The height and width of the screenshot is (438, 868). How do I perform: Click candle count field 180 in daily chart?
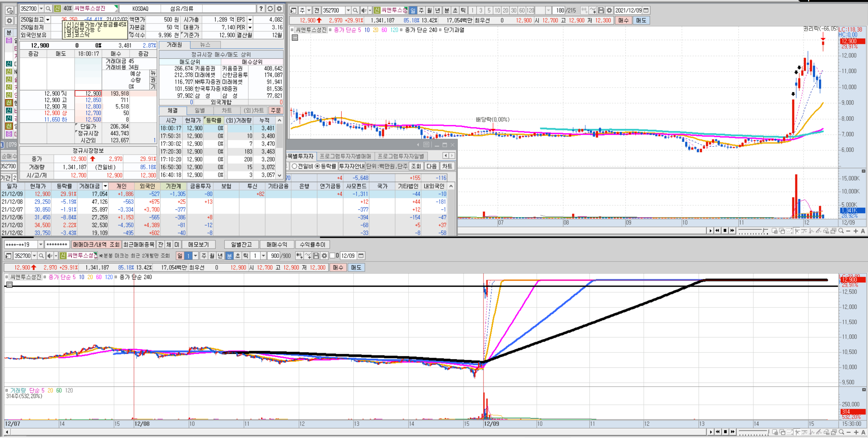559,10
